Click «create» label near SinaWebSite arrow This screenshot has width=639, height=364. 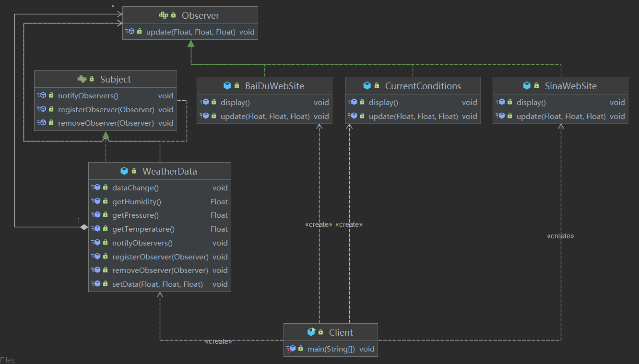(x=560, y=236)
